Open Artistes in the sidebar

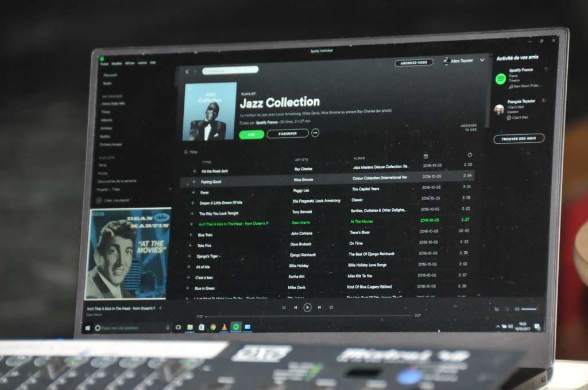click(x=106, y=128)
